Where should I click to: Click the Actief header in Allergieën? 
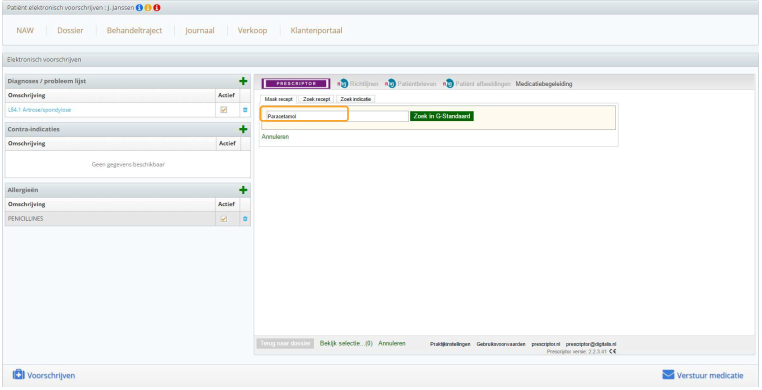[x=226, y=204]
